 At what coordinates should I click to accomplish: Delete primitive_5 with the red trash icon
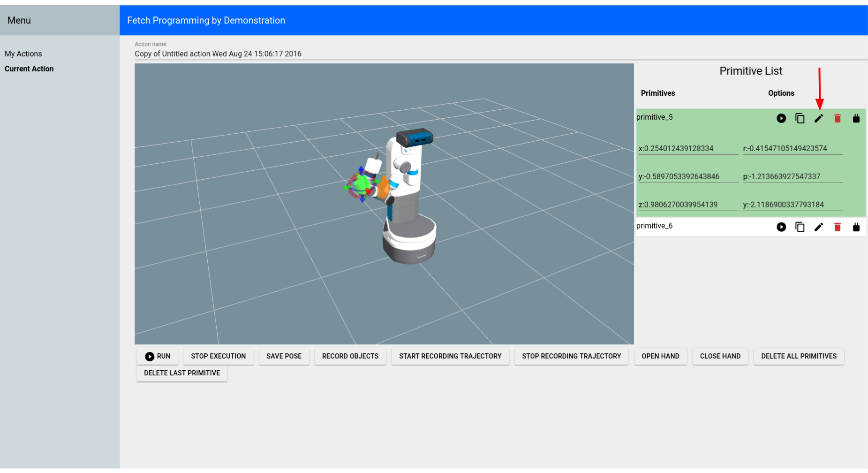838,118
